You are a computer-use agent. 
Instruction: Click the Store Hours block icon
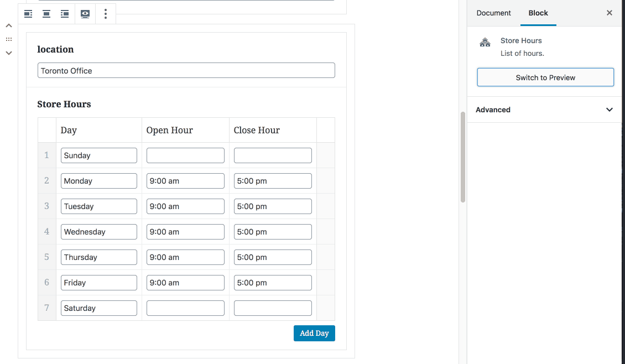(x=485, y=43)
